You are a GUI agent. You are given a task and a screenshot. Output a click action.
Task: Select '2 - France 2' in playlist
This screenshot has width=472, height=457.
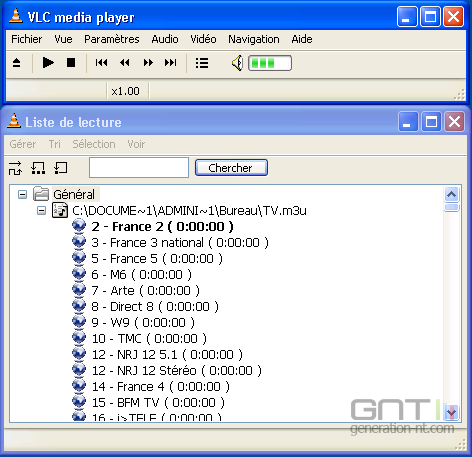click(163, 227)
